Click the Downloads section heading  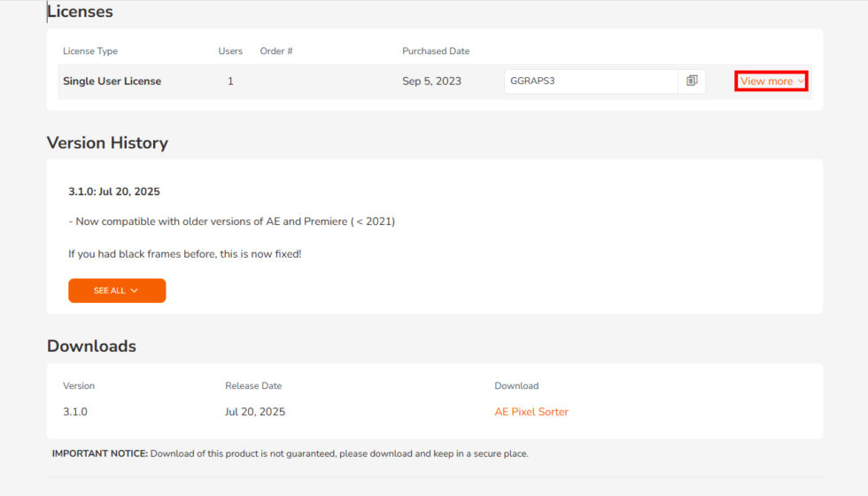tap(91, 346)
